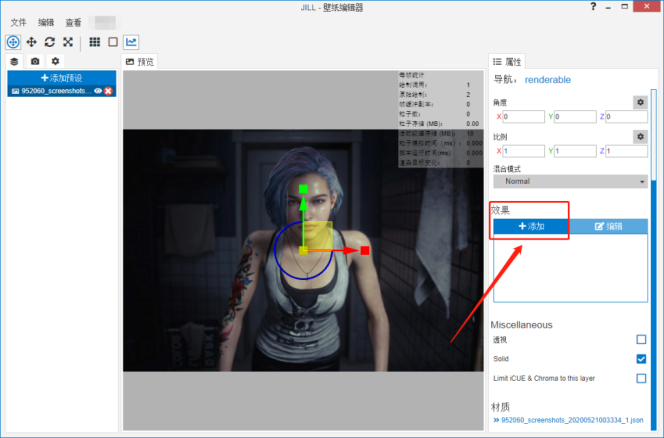The height and width of the screenshot is (438, 664).
Task: Open angle settings gear icon
Action: (x=640, y=102)
